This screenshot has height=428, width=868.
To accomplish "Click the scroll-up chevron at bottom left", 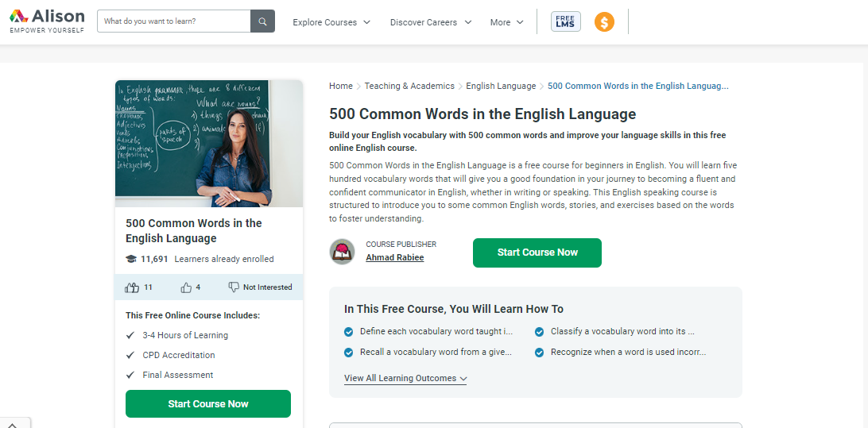I will [x=12, y=425].
